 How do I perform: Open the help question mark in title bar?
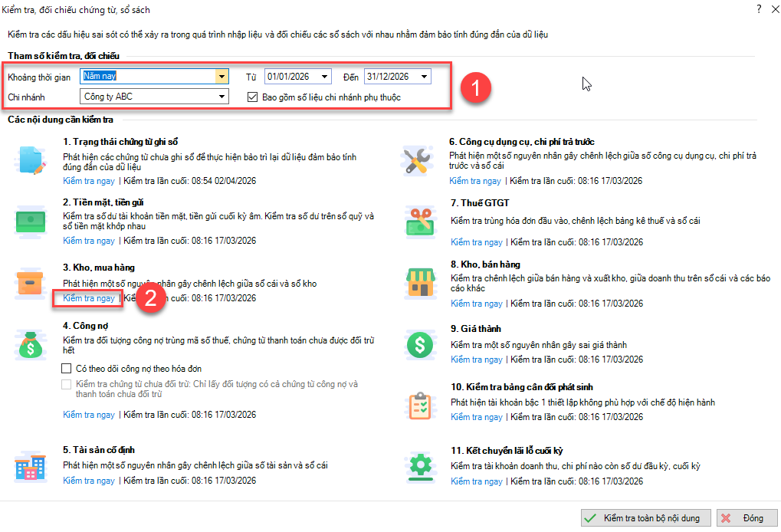coord(759,9)
